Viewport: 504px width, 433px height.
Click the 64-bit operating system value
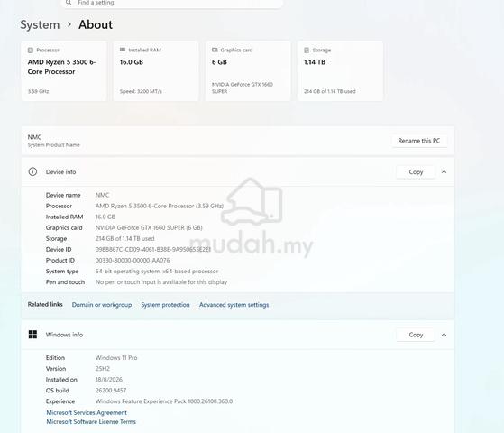pyautogui.click(x=157, y=272)
